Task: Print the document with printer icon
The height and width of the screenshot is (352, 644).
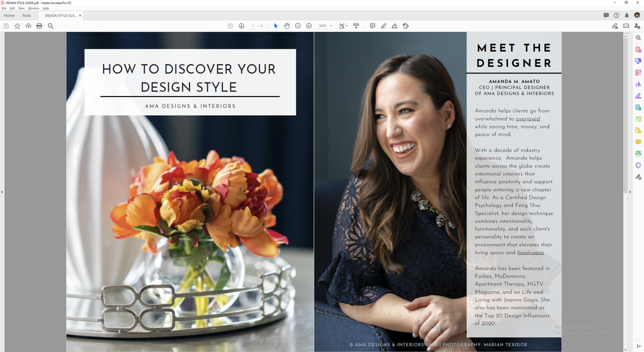Action: [39, 26]
